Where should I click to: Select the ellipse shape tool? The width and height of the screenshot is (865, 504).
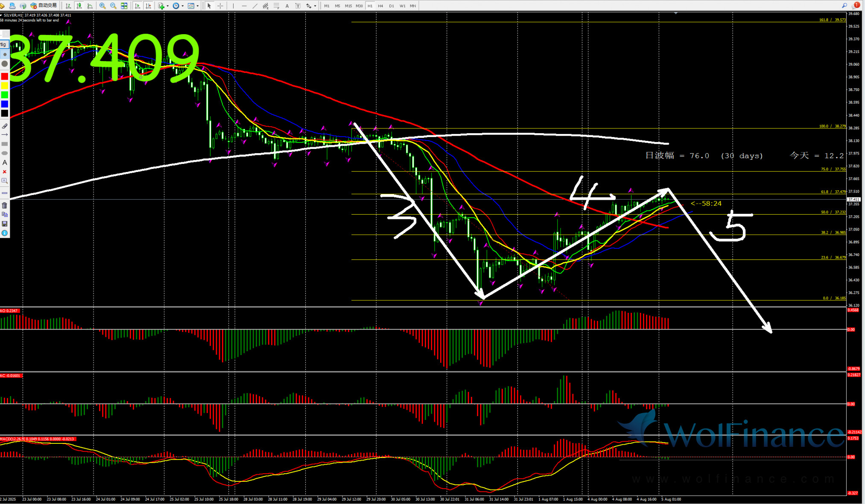(5, 153)
